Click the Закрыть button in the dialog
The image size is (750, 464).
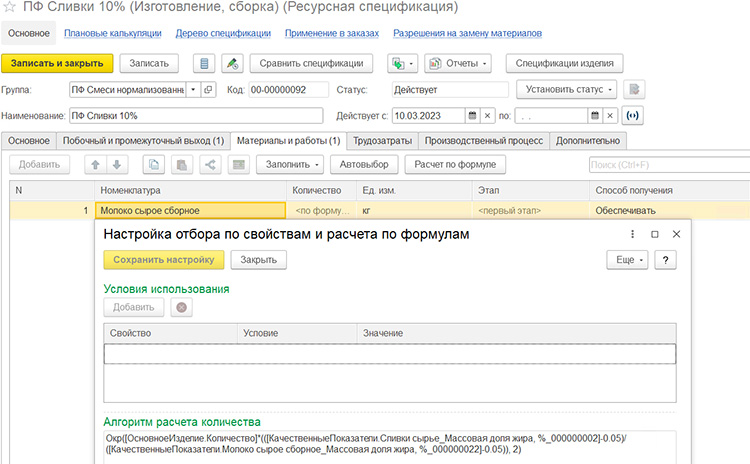pyautogui.click(x=259, y=260)
